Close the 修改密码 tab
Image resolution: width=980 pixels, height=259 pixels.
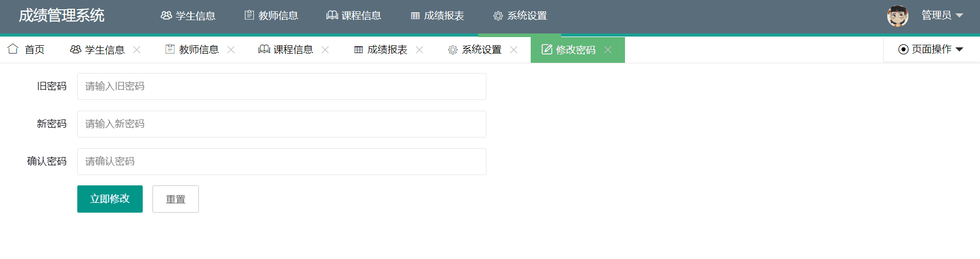click(x=608, y=49)
